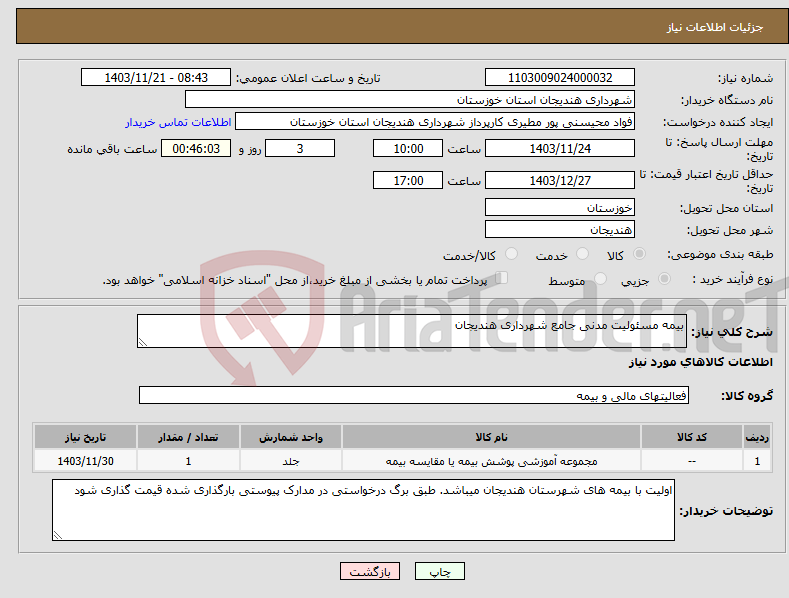Select the کالا/خدمت radio button

click(x=511, y=254)
